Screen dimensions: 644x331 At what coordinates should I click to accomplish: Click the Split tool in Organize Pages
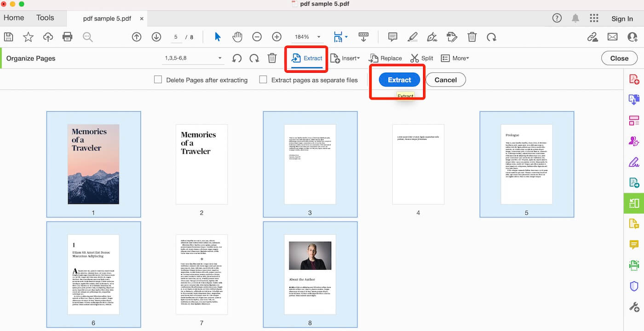click(421, 58)
